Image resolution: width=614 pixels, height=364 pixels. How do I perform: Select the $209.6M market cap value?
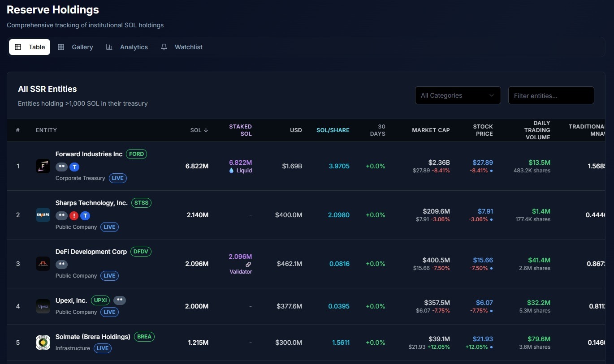436,211
